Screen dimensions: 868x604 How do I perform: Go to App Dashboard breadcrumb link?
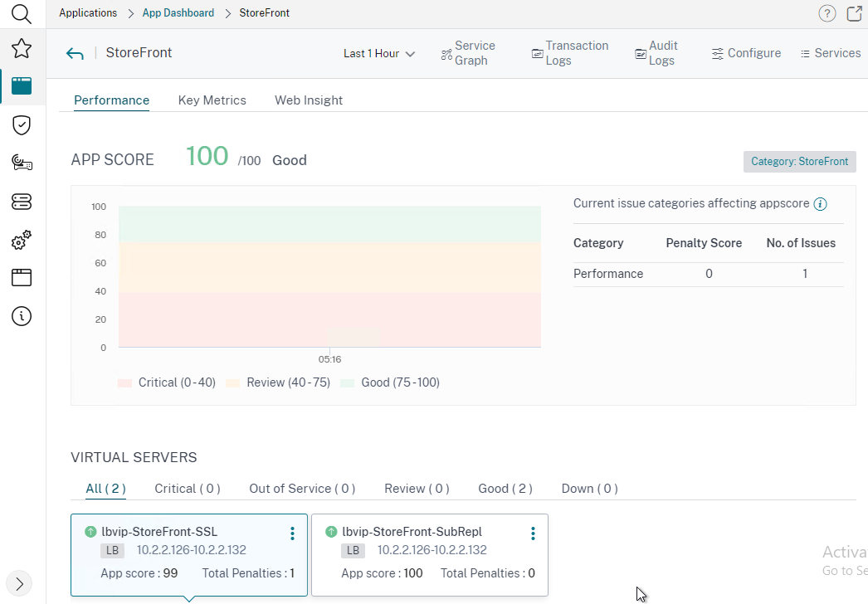pyautogui.click(x=178, y=12)
